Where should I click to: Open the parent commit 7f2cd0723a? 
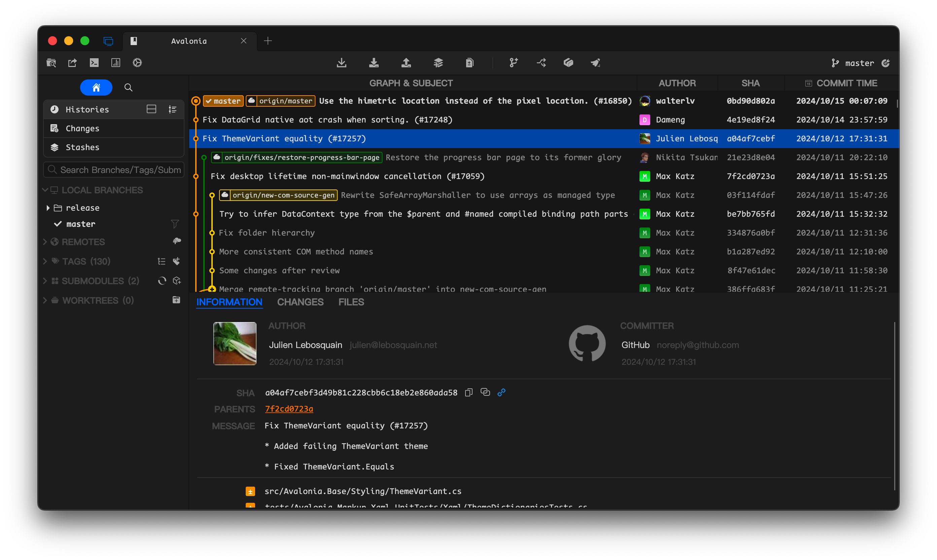289,408
